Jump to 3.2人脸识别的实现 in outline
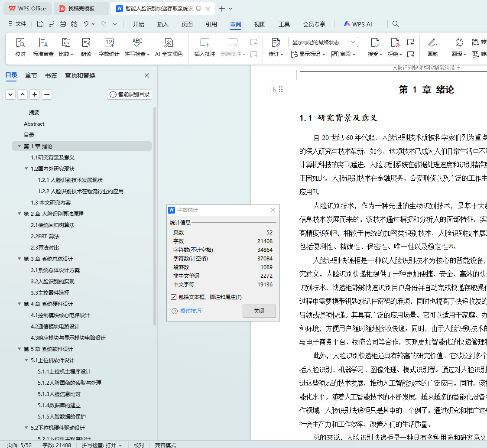Image resolution: width=487 pixels, height=448 pixels. coord(52,282)
